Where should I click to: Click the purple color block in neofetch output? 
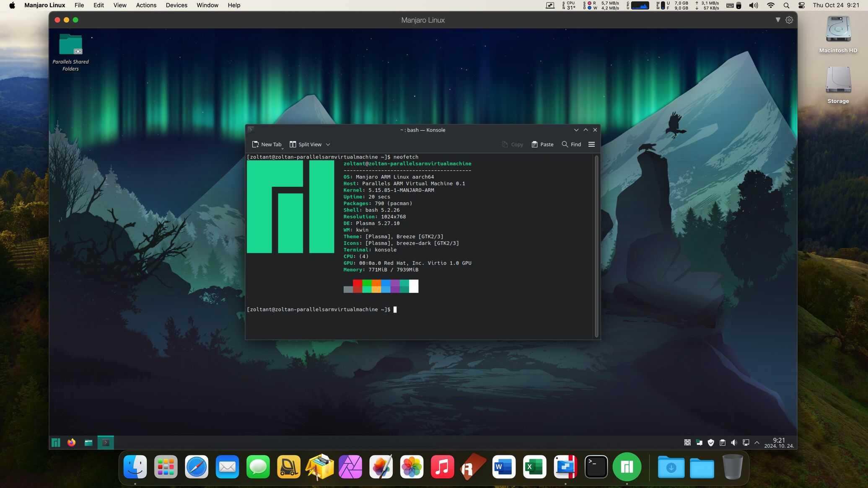[x=395, y=286]
